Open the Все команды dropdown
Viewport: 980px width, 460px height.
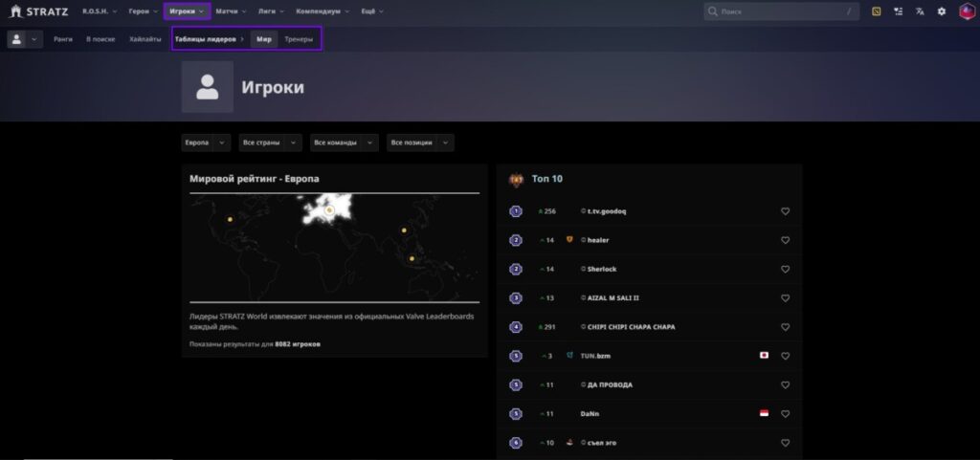pos(345,142)
